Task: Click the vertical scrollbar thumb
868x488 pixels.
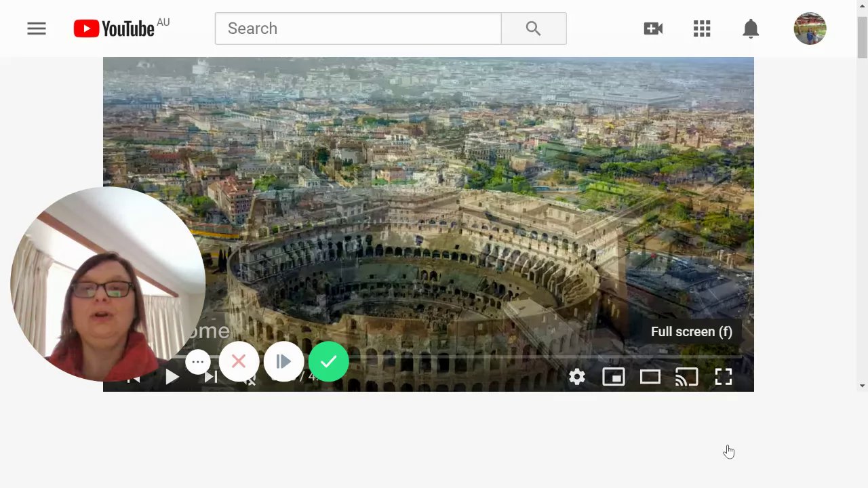Action: (x=862, y=37)
